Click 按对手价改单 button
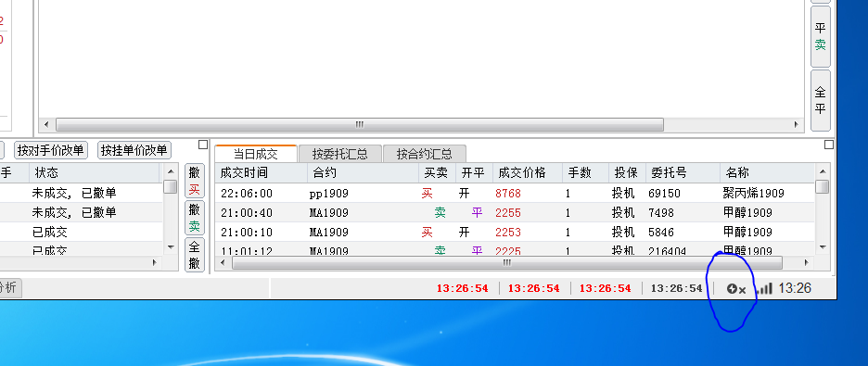Screen dimensions: 868x366 pyautogui.click(x=50, y=150)
